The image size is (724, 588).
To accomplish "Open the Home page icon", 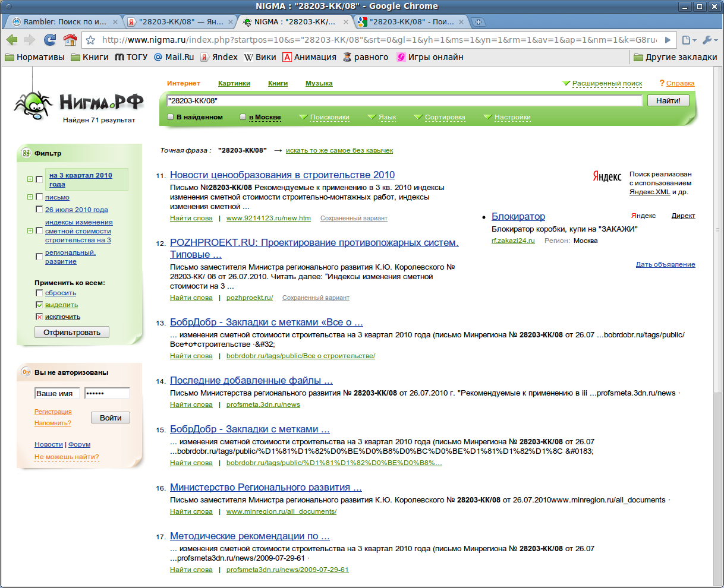I will 70,40.
